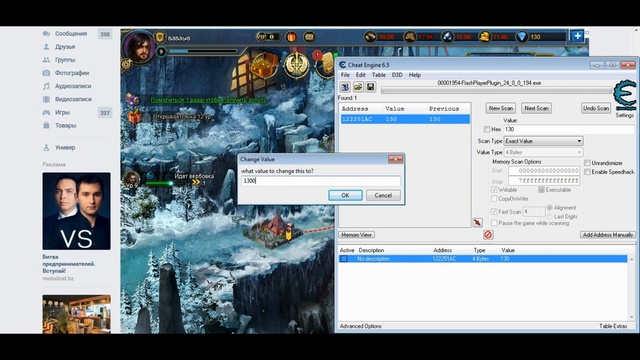This screenshot has height=360, width=640.
Task: Open the Edit menu in Cheat Engine
Action: 360,75
